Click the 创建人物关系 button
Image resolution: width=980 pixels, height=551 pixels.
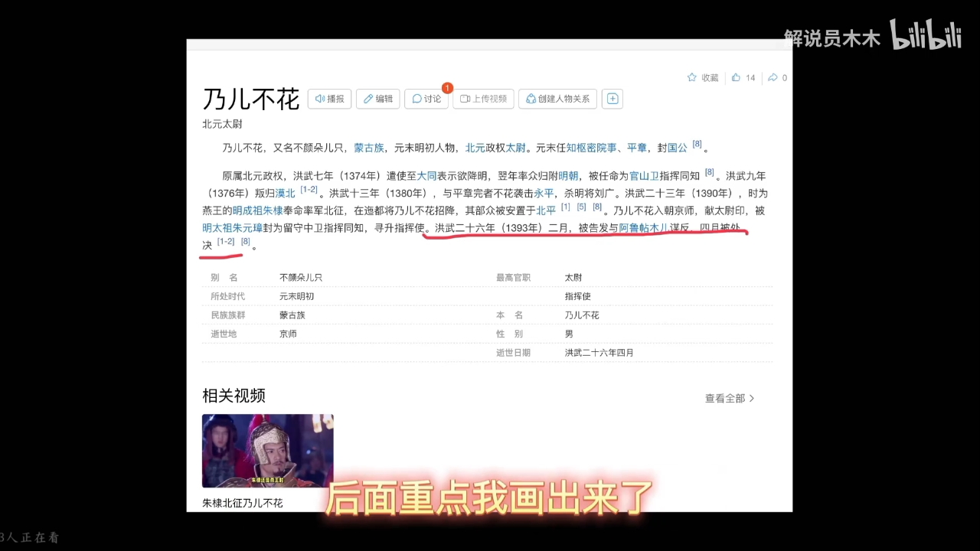[x=557, y=99]
